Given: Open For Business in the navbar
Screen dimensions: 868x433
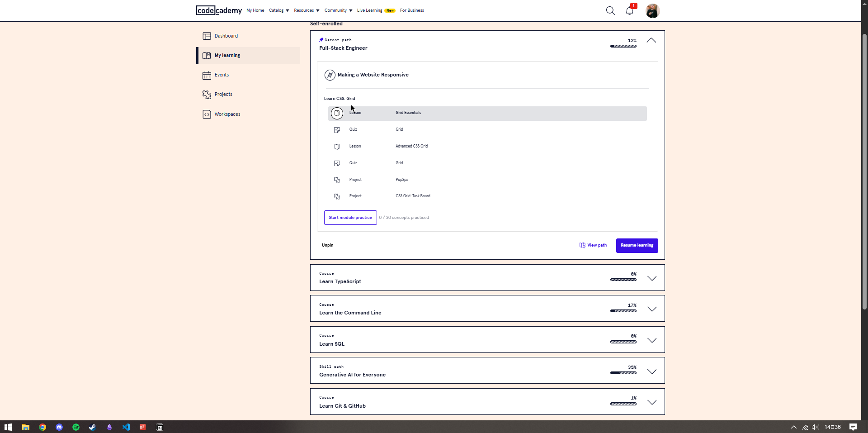Looking at the screenshot, I should [412, 10].
